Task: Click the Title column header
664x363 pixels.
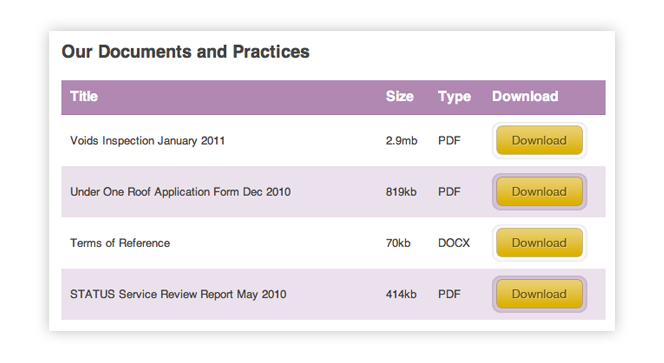Action: coord(84,97)
